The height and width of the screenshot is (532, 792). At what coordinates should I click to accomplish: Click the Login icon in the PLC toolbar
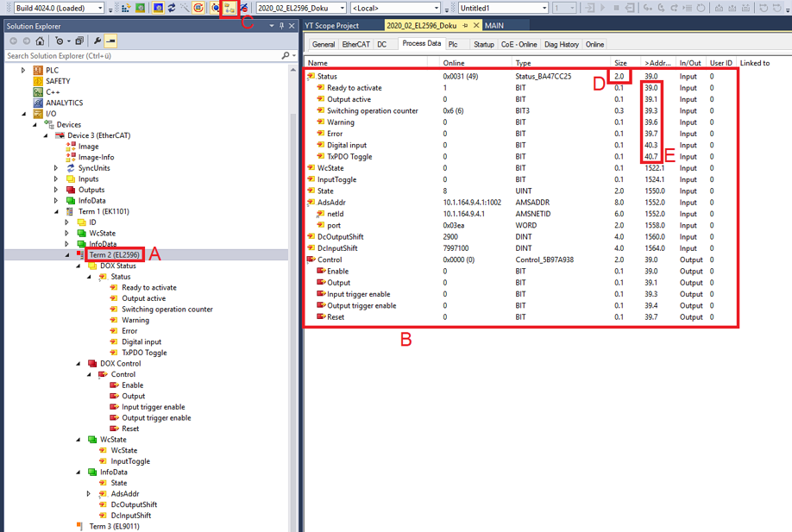[589, 8]
